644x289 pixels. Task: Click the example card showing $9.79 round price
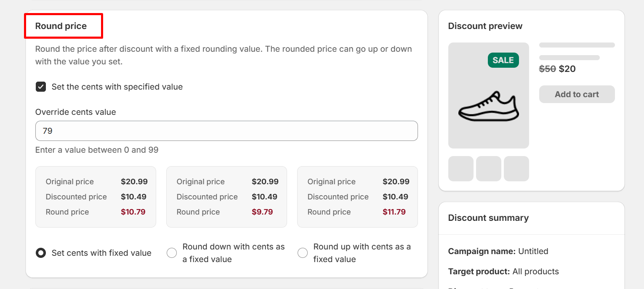(226, 197)
